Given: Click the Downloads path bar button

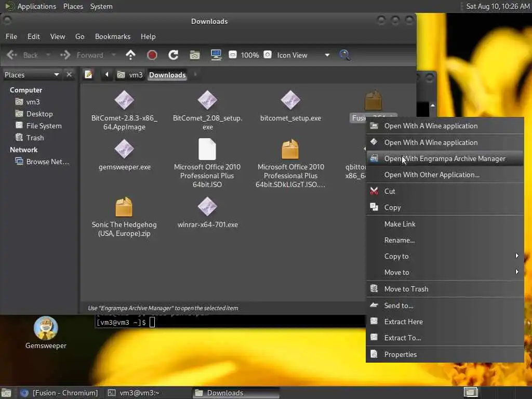Looking at the screenshot, I should 167,75.
